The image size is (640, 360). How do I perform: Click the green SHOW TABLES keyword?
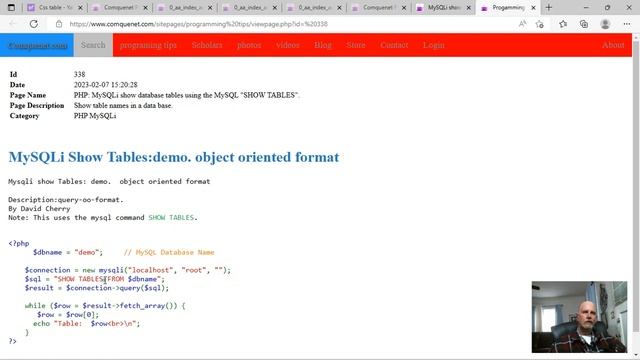pos(171,218)
